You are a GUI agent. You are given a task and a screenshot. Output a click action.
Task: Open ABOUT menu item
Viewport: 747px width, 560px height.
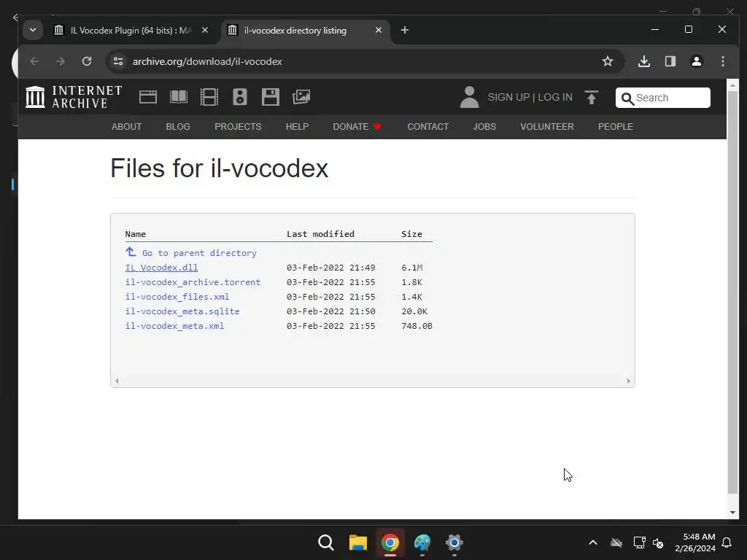[x=127, y=127]
